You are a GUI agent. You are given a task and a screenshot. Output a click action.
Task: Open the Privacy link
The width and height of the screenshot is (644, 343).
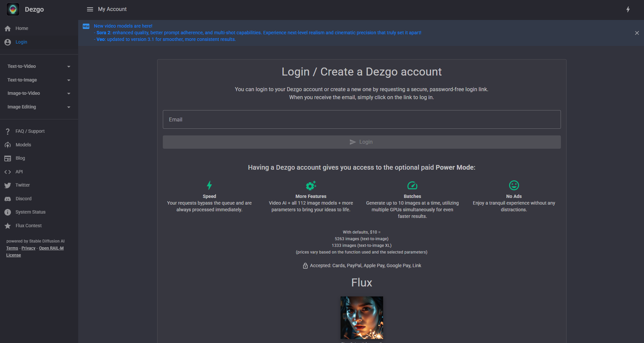pyautogui.click(x=28, y=248)
